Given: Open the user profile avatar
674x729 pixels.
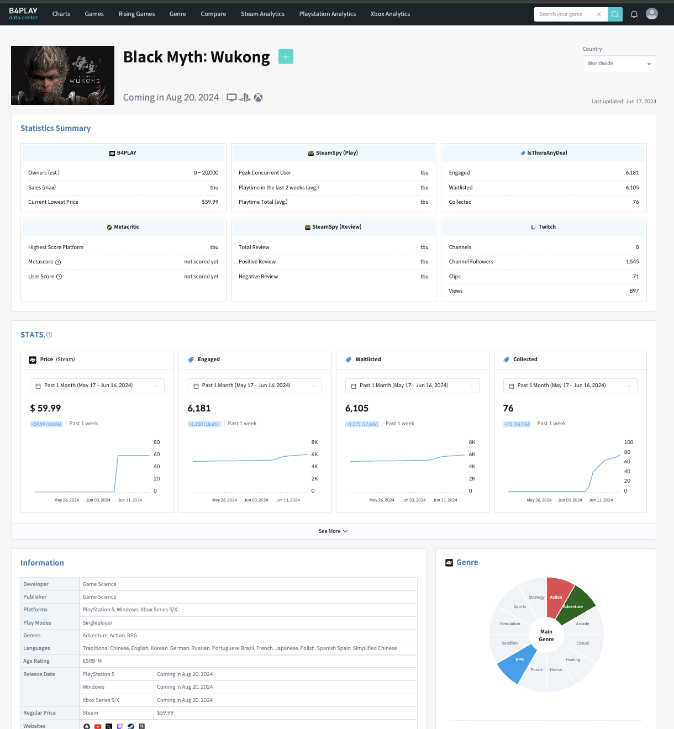Looking at the screenshot, I should pyautogui.click(x=652, y=13).
